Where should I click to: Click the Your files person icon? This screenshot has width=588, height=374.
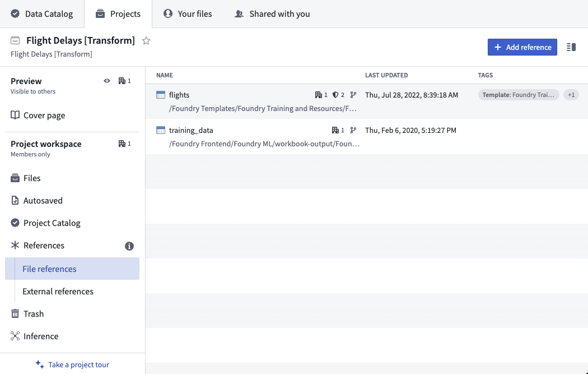[167, 13]
